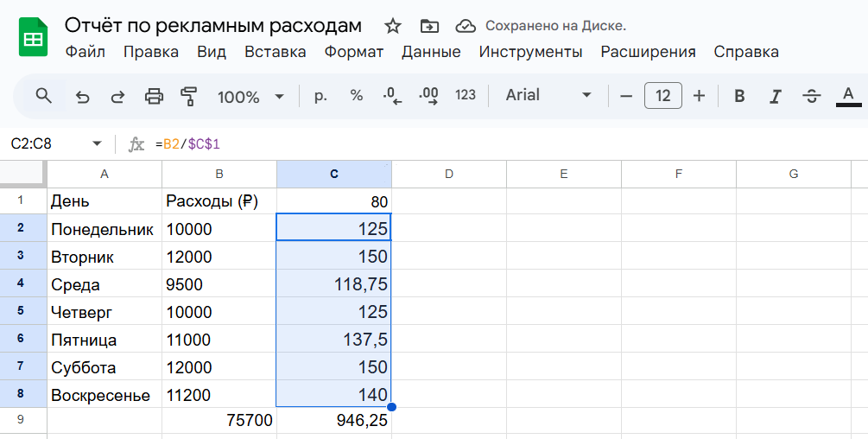Image resolution: width=868 pixels, height=439 pixels.
Task: Click the font size input field
Action: [x=662, y=95]
